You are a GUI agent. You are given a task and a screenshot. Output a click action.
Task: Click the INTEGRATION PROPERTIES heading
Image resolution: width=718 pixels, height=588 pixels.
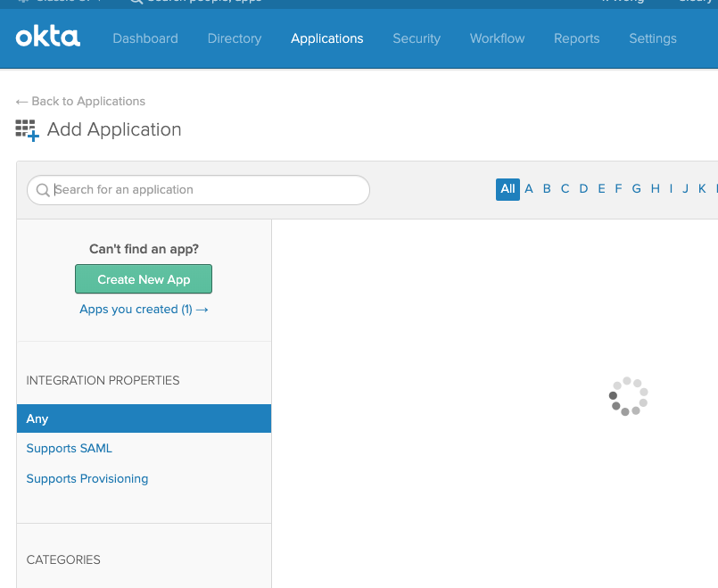tap(103, 381)
